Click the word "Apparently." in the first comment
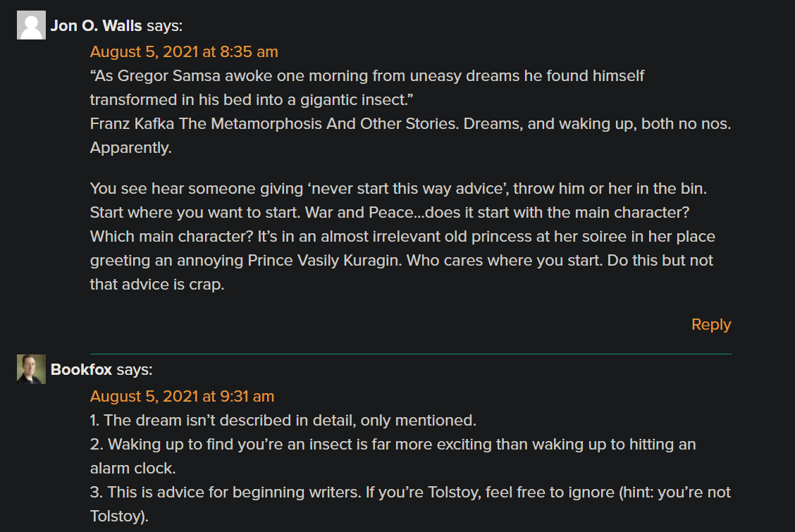 coord(130,149)
